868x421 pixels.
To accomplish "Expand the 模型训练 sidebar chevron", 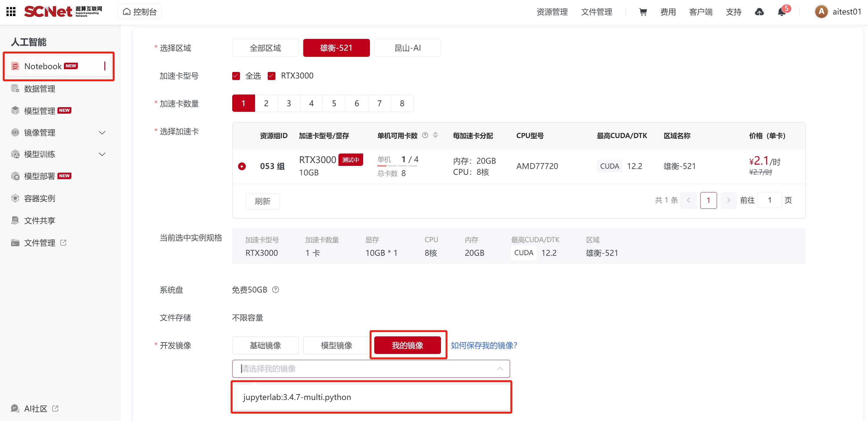I will [102, 154].
